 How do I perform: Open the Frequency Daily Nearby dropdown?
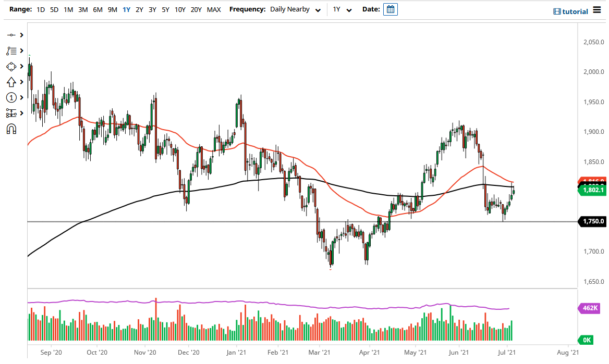(x=296, y=9)
